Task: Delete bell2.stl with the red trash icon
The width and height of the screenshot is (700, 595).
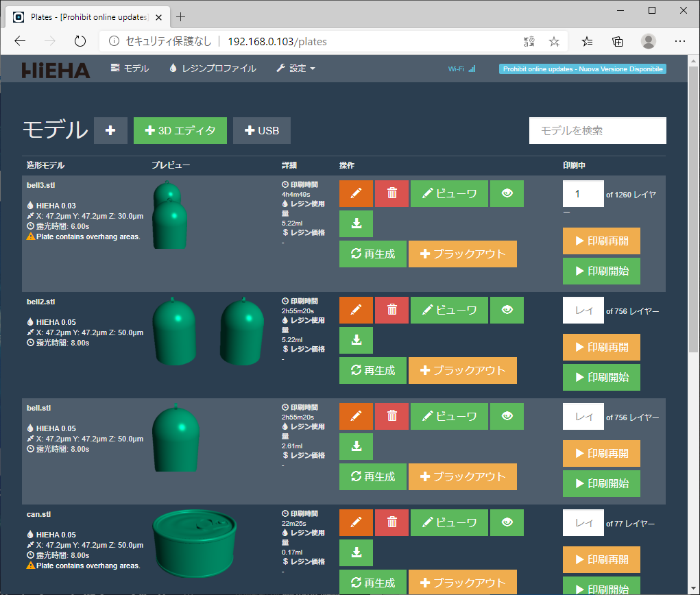Action: [391, 310]
